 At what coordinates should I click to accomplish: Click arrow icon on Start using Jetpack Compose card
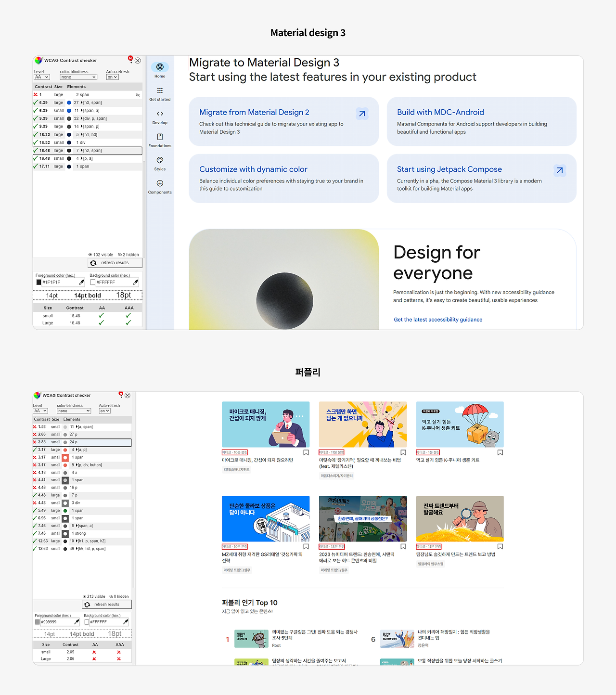(560, 170)
